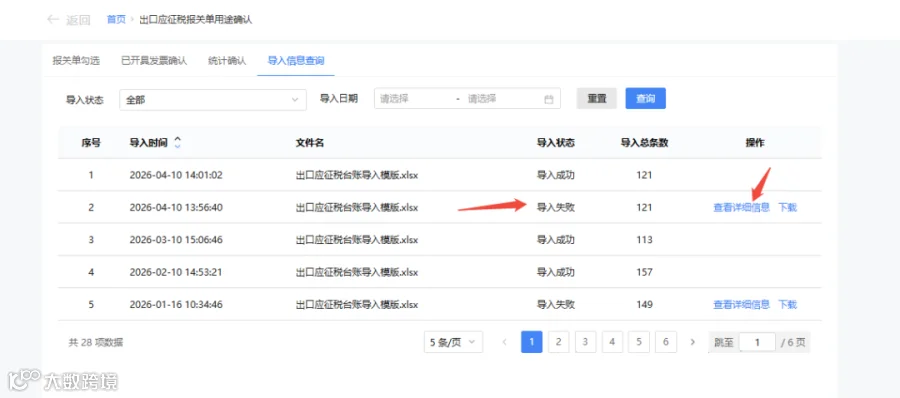Screen dimensions: 900x398
Task: Select page 1 in pagination
Action: [532, 342]
